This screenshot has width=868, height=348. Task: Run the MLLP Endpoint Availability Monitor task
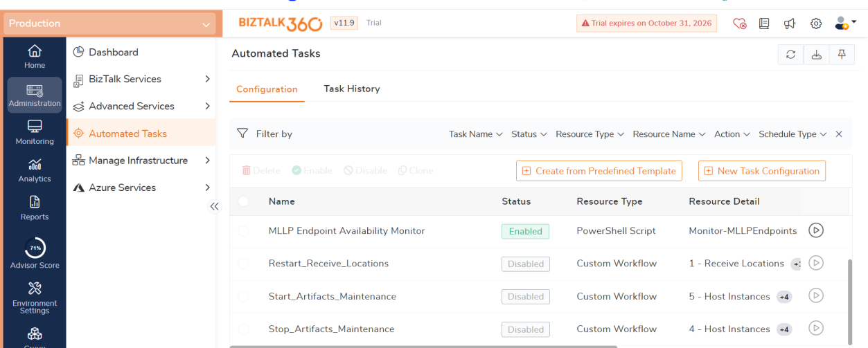[816, 230]
